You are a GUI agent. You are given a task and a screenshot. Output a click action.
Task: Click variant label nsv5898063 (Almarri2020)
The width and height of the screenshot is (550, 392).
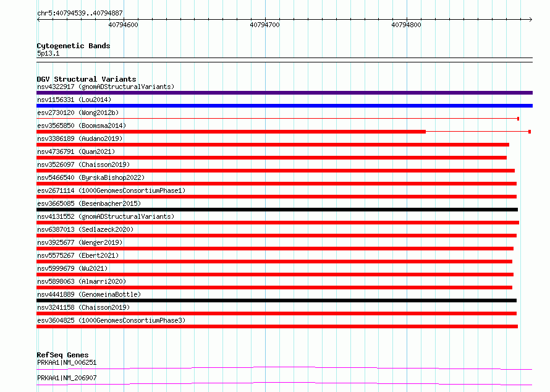(x=82, y=281)
